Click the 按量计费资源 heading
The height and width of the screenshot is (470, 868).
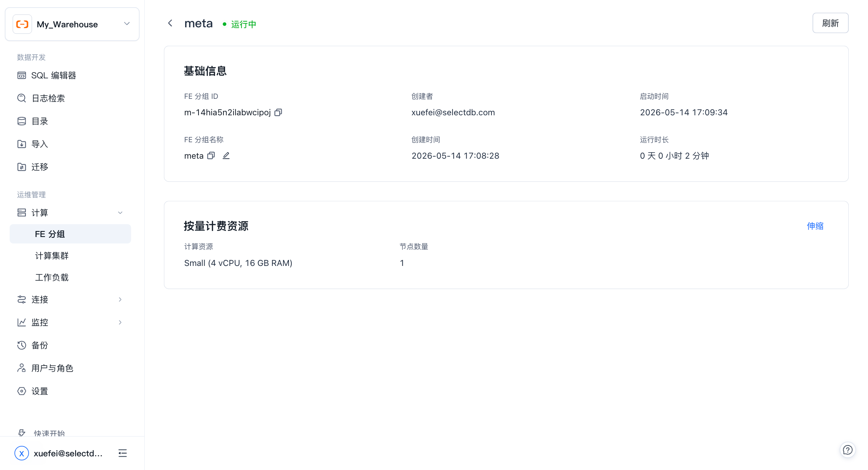click(x=216, y=226)
